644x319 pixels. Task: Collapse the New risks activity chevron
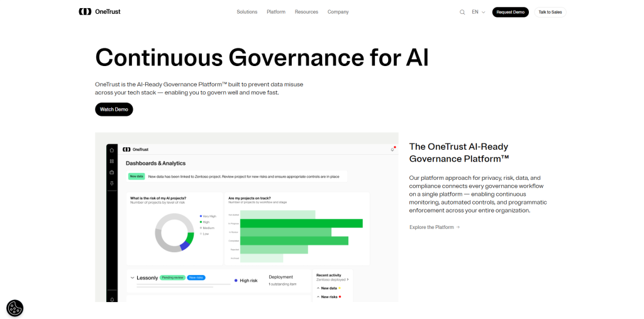tap(318, 297)
